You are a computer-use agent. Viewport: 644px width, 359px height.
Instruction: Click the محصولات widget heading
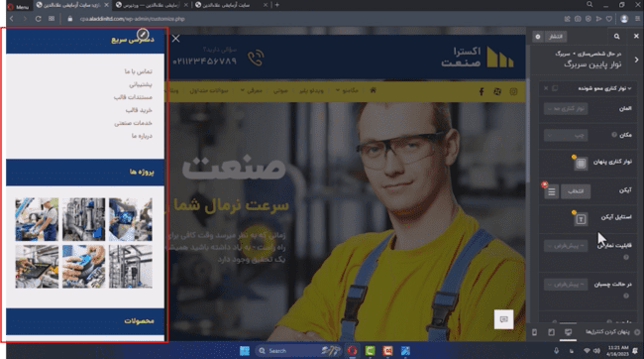point(140,321)
